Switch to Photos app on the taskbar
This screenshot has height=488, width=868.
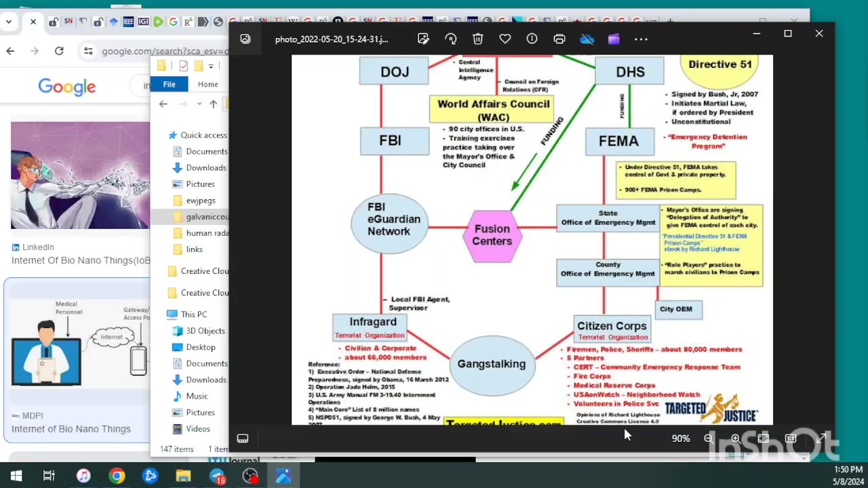(283, 476)
